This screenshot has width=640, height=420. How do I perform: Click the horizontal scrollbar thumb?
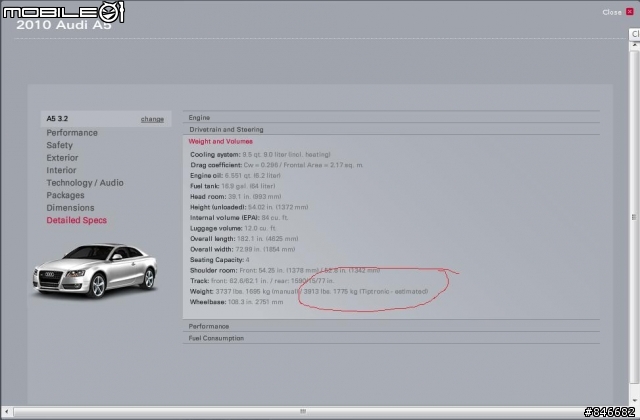click(x=302, y=411)
